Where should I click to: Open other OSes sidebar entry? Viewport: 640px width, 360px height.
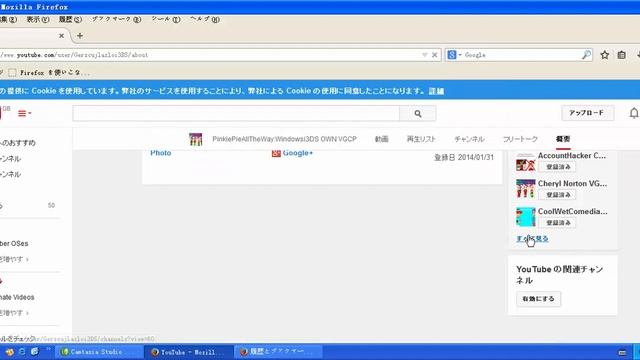click(x=14, y=244)
